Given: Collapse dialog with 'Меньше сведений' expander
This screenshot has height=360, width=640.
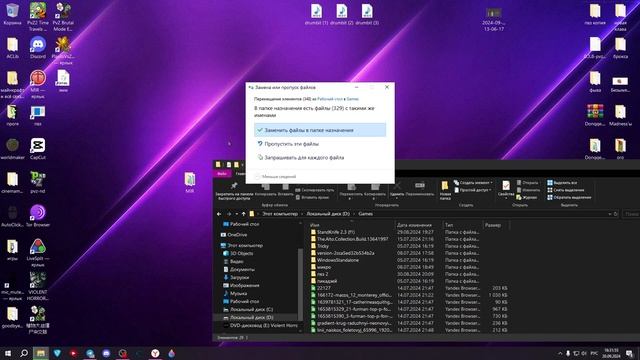Looking at the screenshot, I should [275, 176].
